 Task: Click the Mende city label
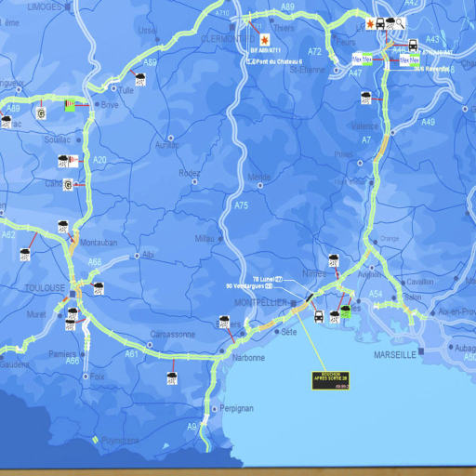tap(259, 178)
